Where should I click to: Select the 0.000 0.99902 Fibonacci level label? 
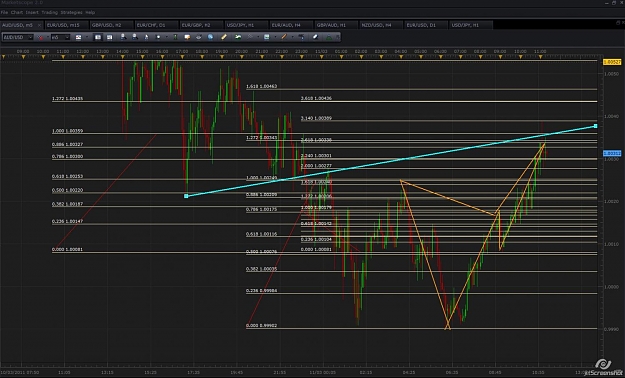[261, 325]
